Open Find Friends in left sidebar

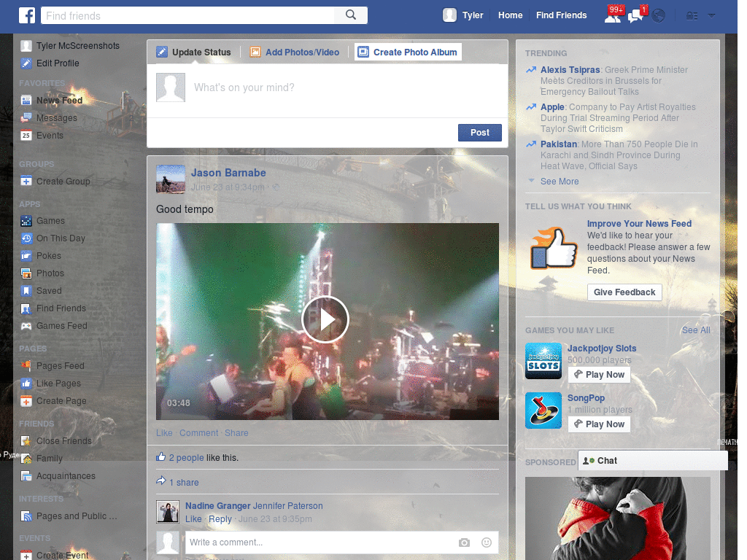pyautogui.click(x=53, y=308)
